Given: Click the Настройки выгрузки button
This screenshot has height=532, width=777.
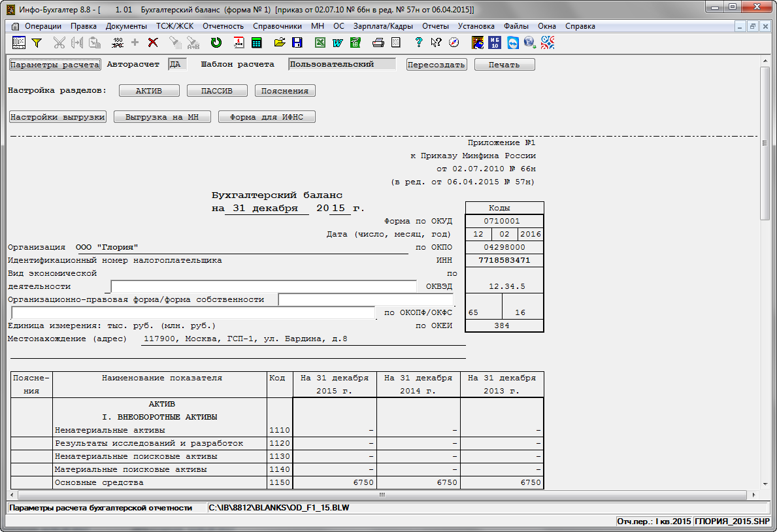Looking at the screenshot, I should pos(58,117).
